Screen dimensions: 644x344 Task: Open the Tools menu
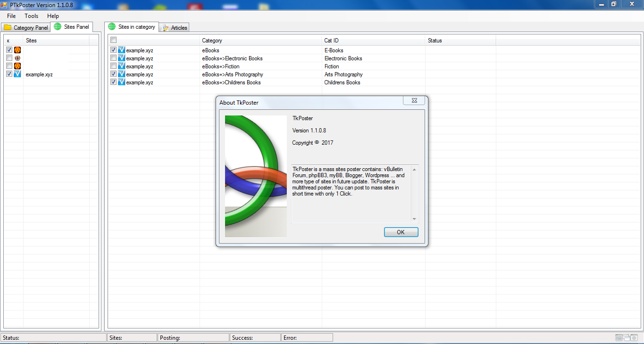pyautogui.click(x=32, y=16)
